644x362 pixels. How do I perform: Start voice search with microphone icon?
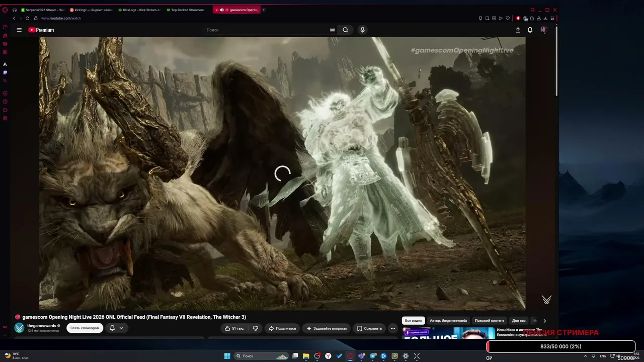click(x=362, y=30)
